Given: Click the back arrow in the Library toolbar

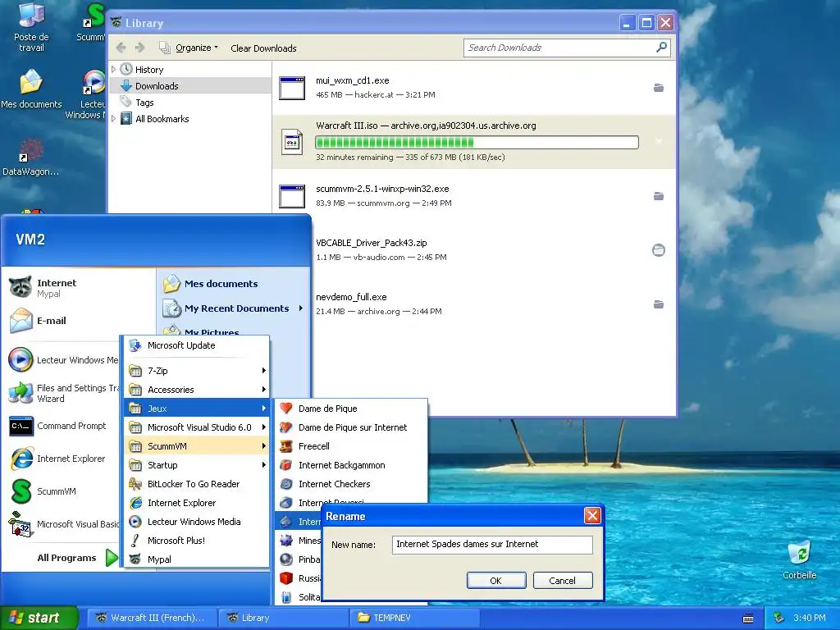Looking at the screenshot, I should pyautogui.click(x=121, y=48).
